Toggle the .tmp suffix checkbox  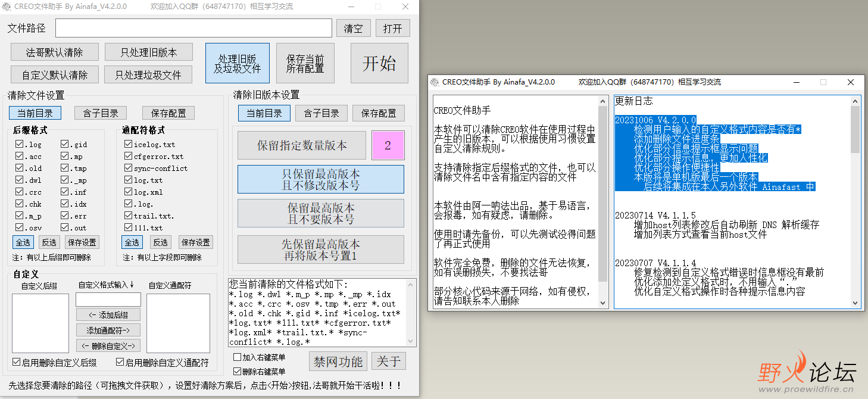tap(65, 168)
